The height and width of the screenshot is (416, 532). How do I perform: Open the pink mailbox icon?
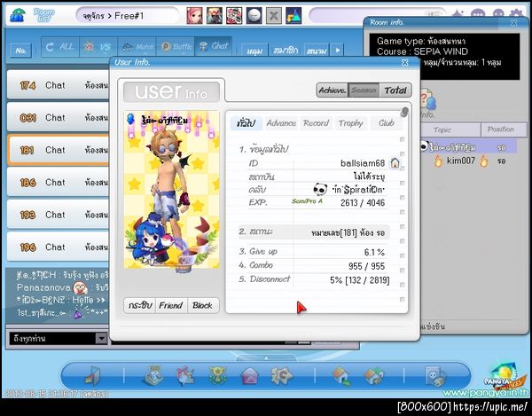[249, 377]
